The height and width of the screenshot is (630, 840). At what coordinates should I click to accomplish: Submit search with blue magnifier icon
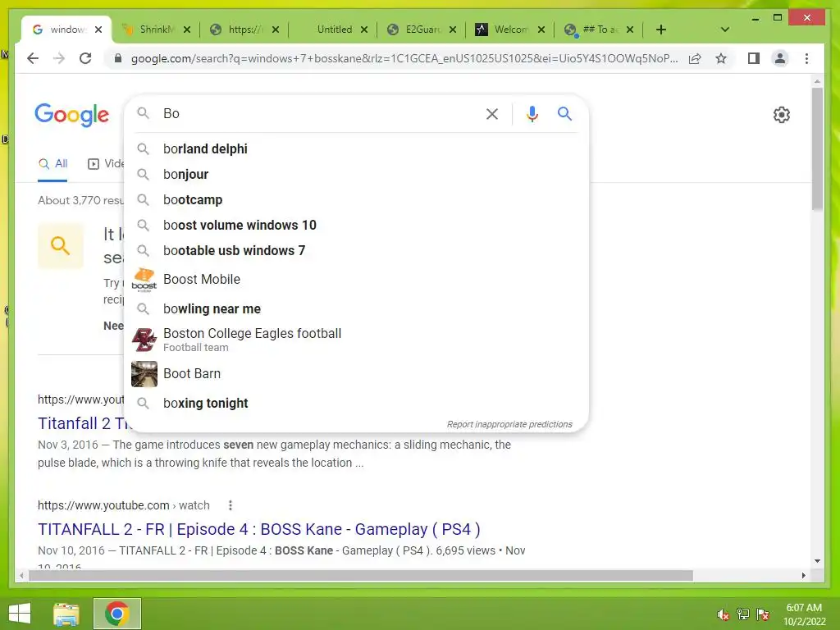(x=564, y=113)
